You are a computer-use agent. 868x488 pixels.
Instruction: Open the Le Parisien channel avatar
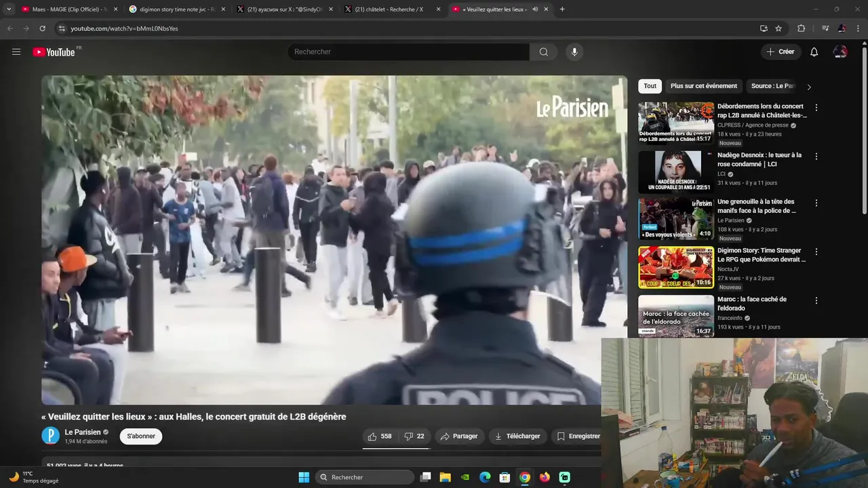point(51,436)
